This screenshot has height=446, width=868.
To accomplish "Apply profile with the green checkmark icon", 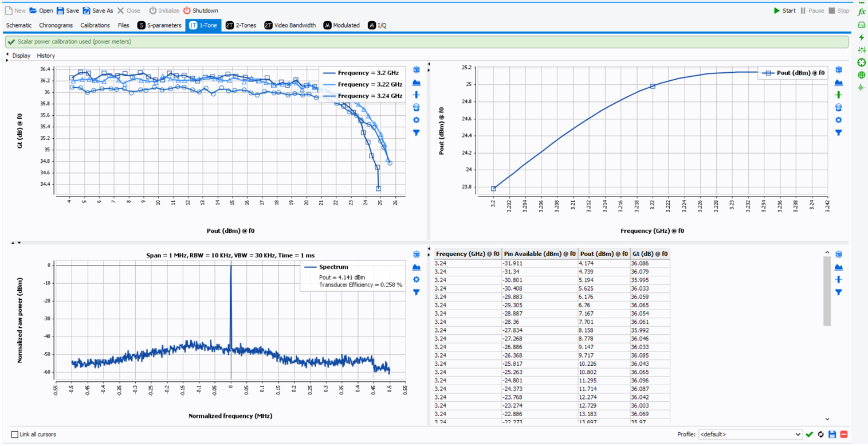I will point(809,435).
